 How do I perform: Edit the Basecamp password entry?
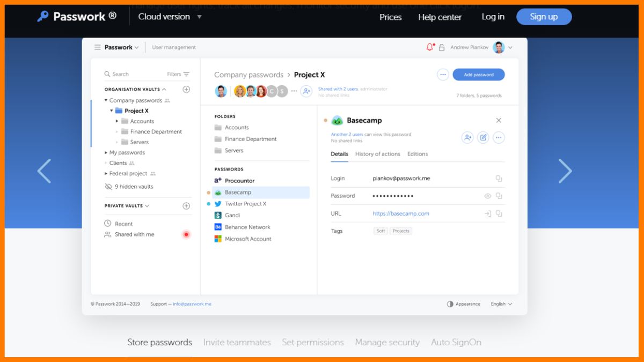tap(483, 138)
